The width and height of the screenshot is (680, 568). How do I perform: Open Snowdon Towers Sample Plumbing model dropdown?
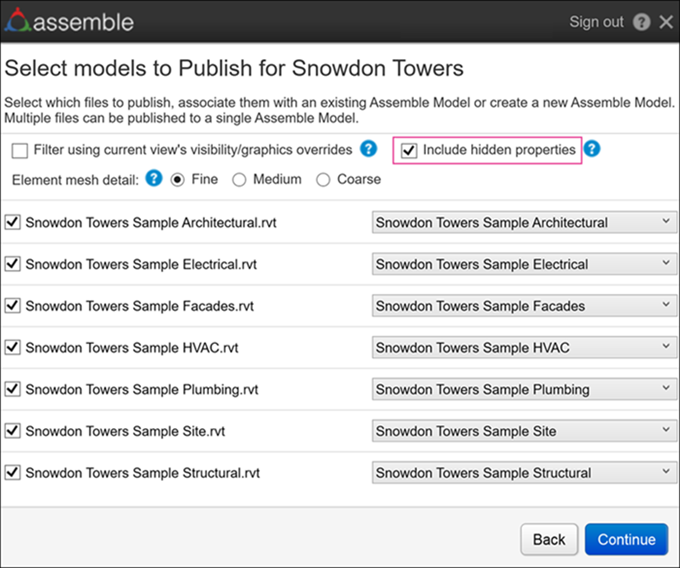pyautogui.click(x=523, y=389)
